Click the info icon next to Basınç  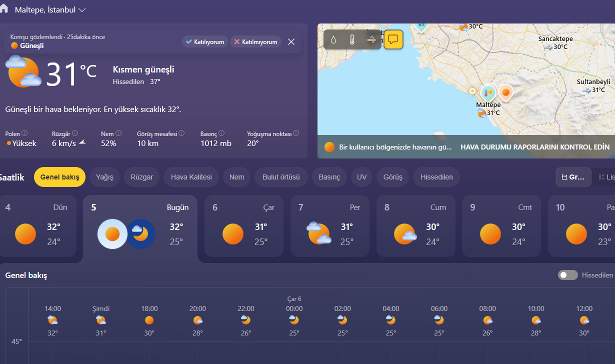pyautogui.click(x=221, y=133)
